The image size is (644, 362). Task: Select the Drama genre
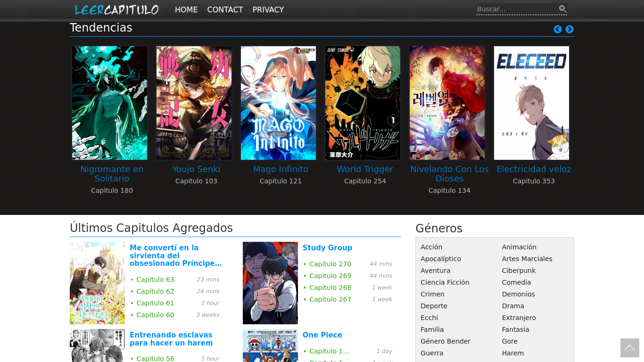(513, 306)
